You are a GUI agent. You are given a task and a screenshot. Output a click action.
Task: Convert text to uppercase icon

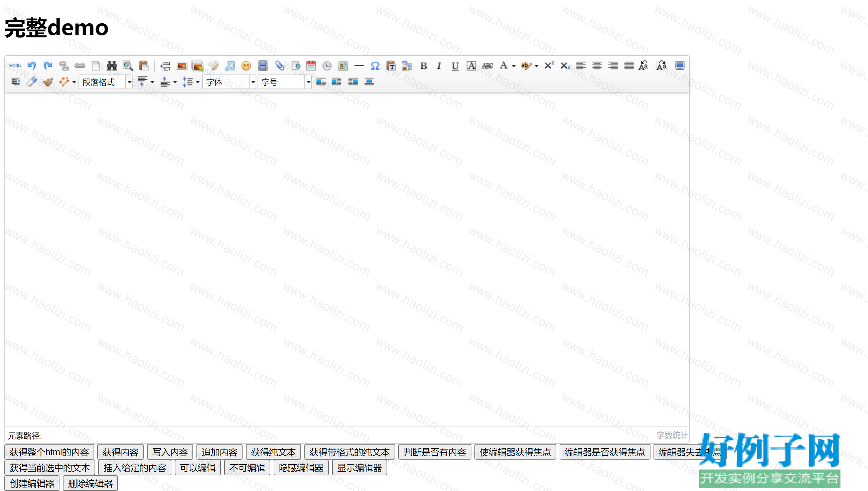[x=643, y=65]
